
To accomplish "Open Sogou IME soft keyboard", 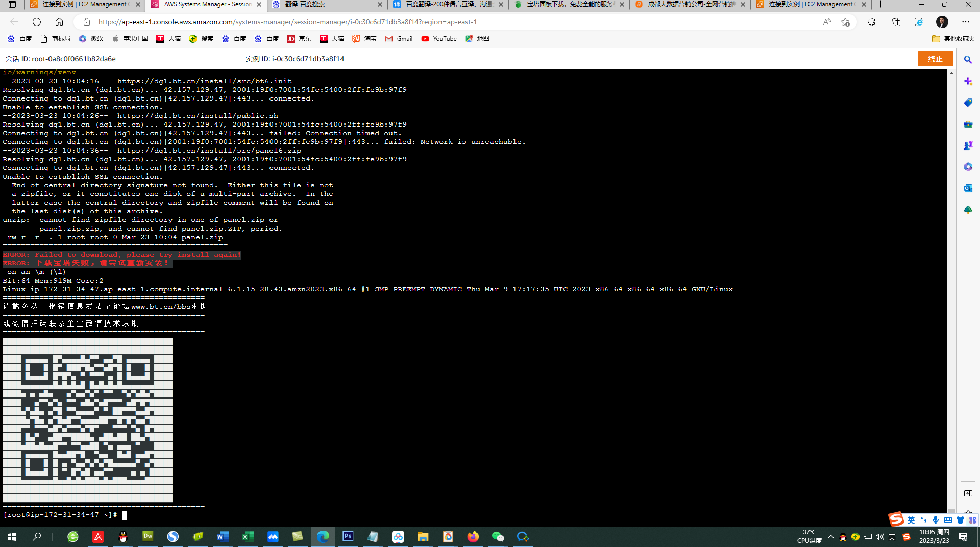I will (x=948, y=520).
